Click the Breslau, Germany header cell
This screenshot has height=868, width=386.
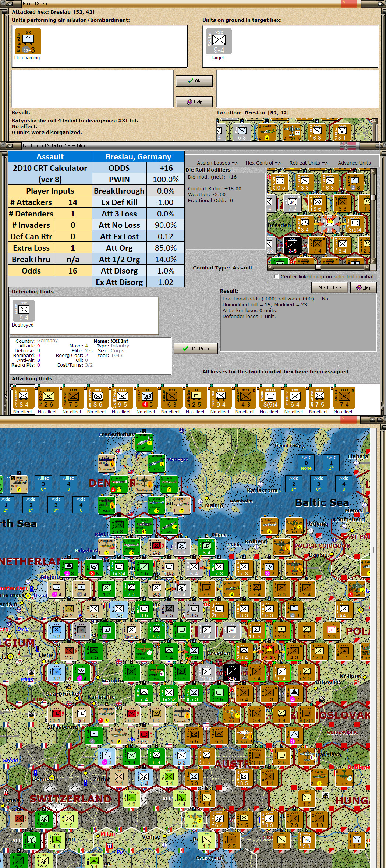coord(138,156)
